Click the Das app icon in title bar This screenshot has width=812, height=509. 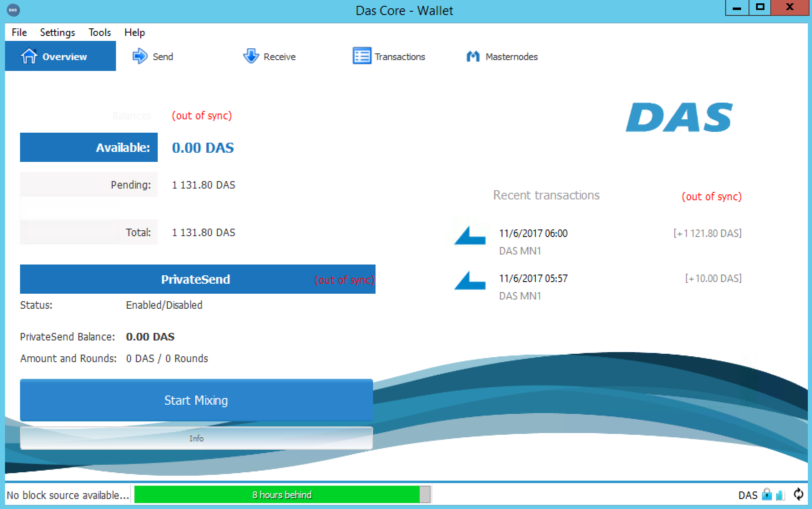(x=13, y=10)
